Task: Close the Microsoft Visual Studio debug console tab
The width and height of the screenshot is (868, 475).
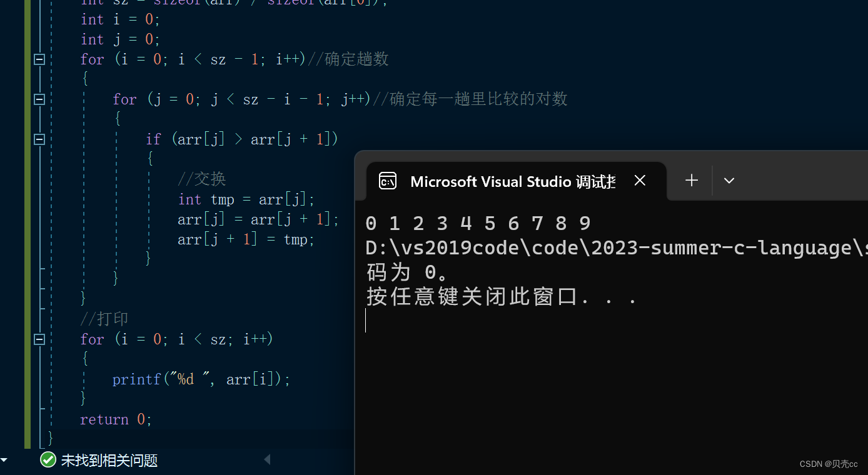Action: [x=640, y=181]
